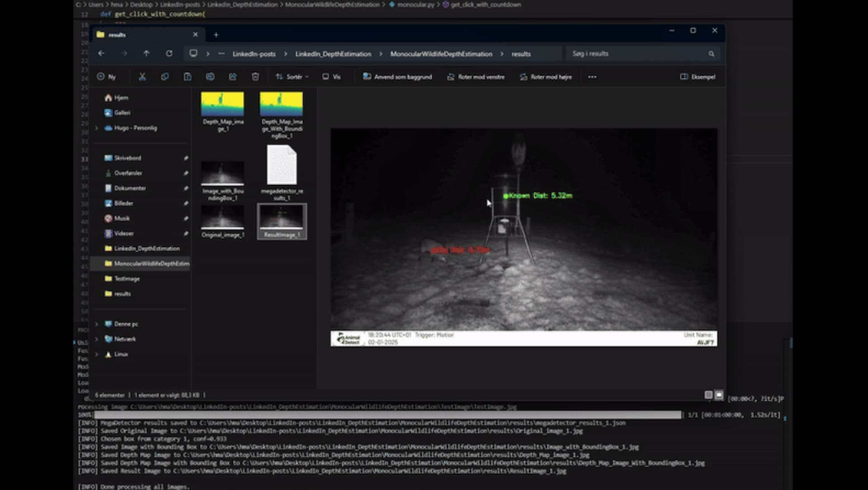The image size is (868, 490).
Task: Open results folder in navigation pane
Action: coord(118,294)
